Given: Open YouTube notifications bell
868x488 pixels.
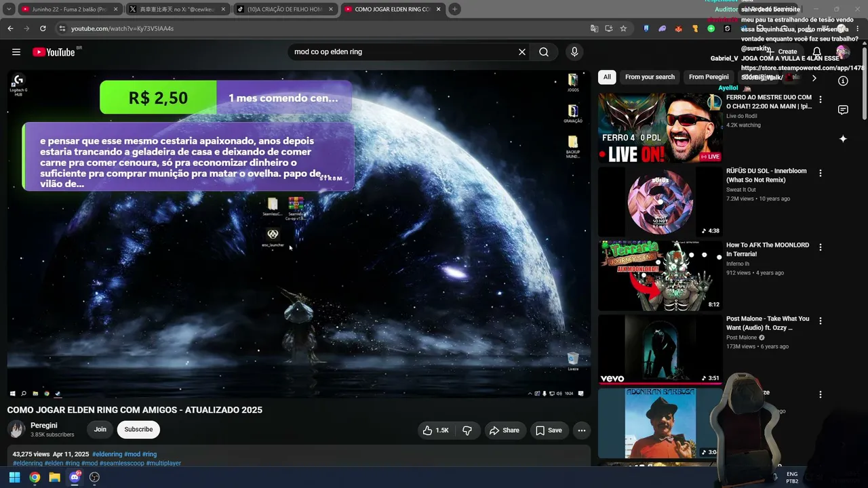Looking at the screenshot, I should [817, 52].
